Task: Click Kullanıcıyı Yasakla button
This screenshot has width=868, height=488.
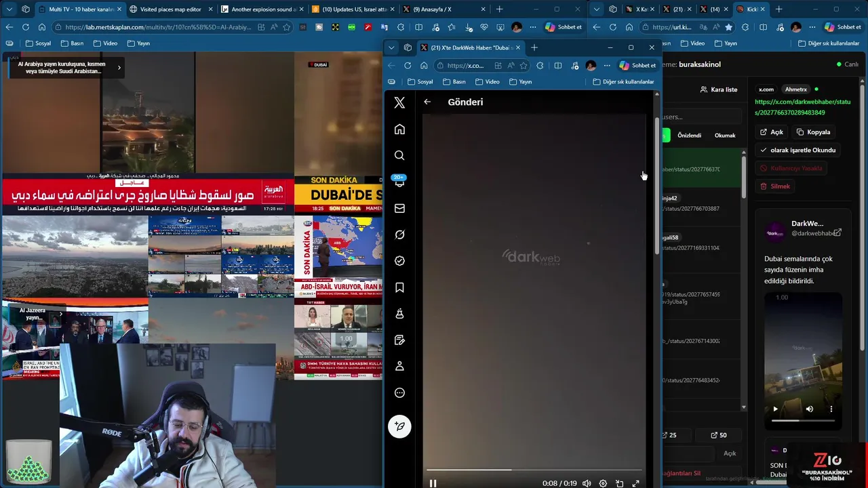Action: tap(791, 168)
